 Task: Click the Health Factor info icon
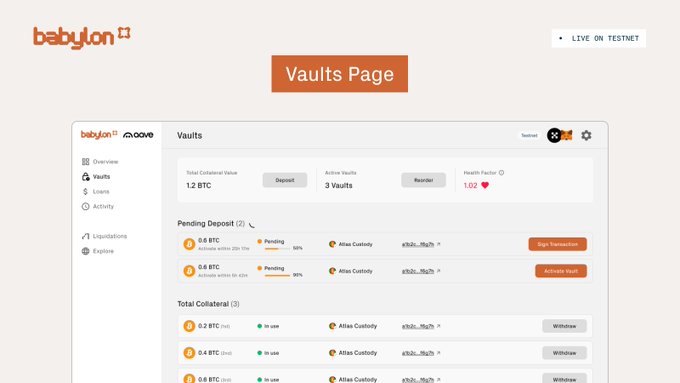click(501, 173)
